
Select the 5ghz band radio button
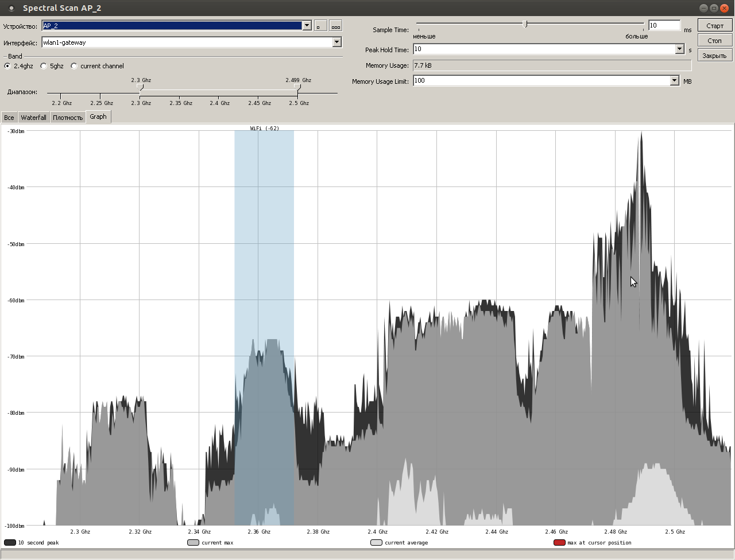point(44,66)
